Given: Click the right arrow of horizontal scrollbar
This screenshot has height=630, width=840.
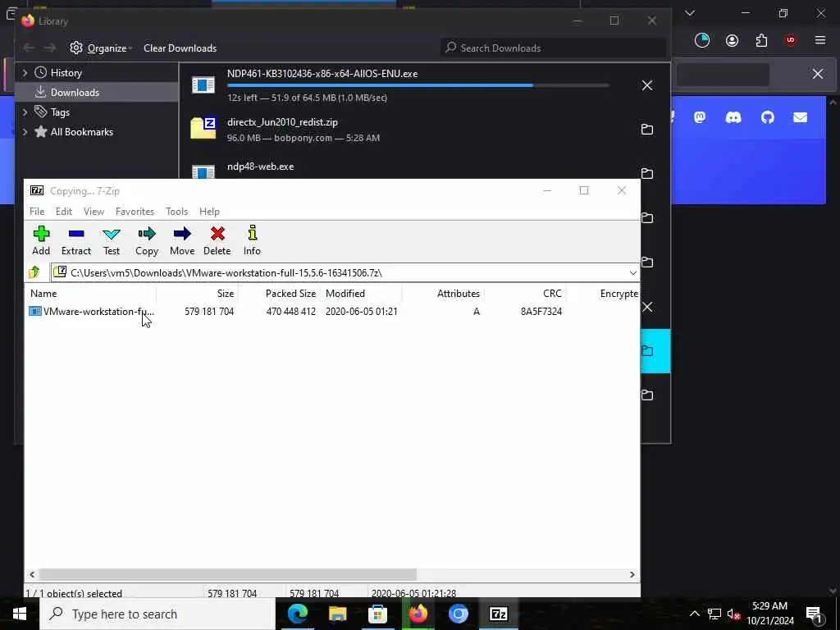Looking at the screenshot, I should [632, 574].
